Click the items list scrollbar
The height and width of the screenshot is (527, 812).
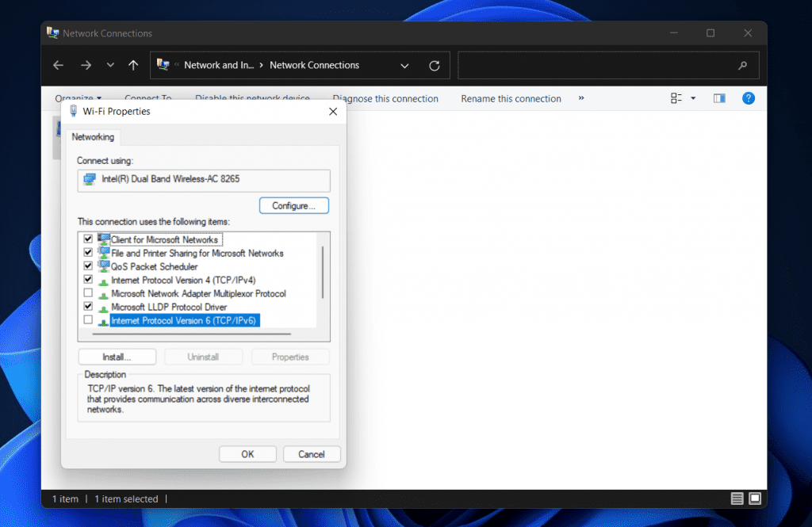pyautogui.click(x=322, y=272)
